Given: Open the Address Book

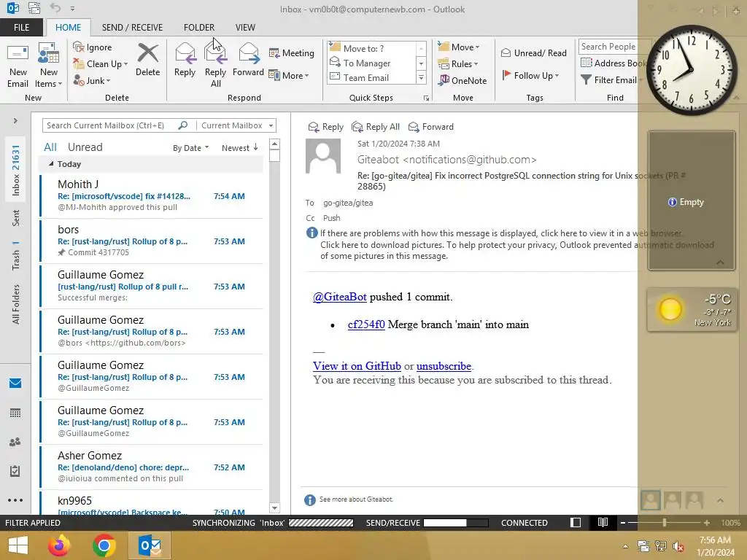Looking at the screenshot, I should tap(612, 63).
